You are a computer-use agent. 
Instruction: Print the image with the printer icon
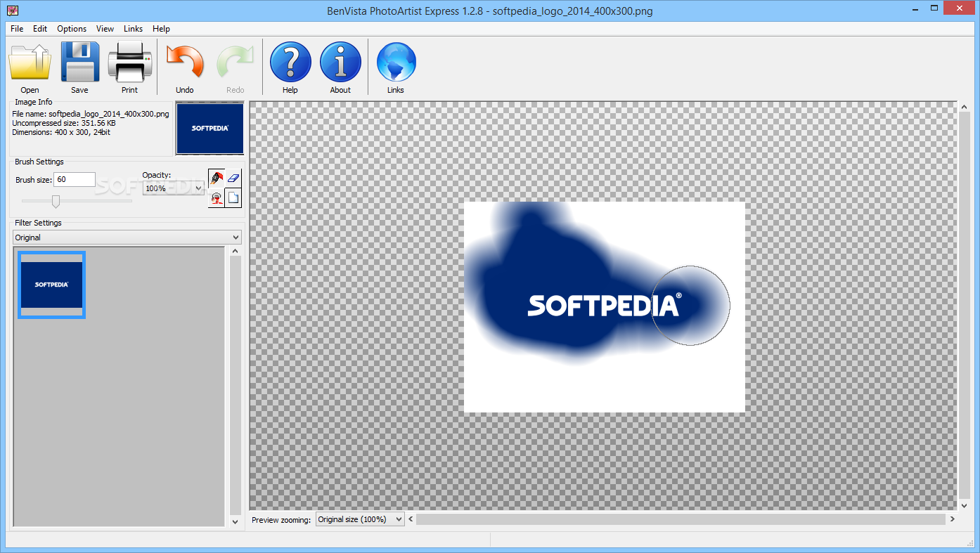coord(129,62)
